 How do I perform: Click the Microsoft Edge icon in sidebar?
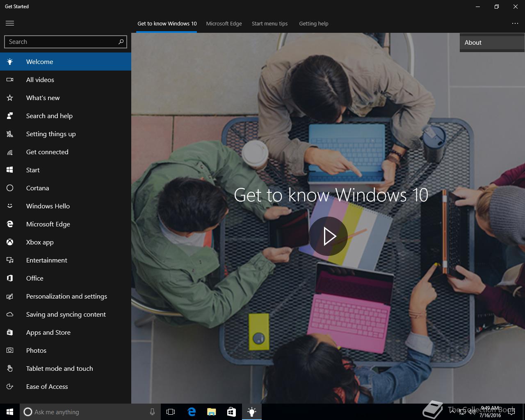coord(10,224)
